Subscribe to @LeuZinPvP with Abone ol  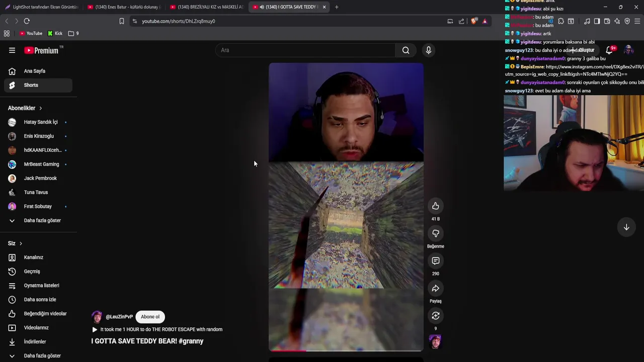click(150, 317)
